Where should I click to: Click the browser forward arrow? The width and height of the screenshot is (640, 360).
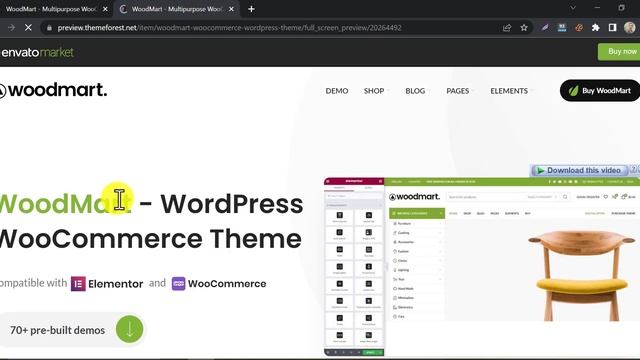(11, 28)
